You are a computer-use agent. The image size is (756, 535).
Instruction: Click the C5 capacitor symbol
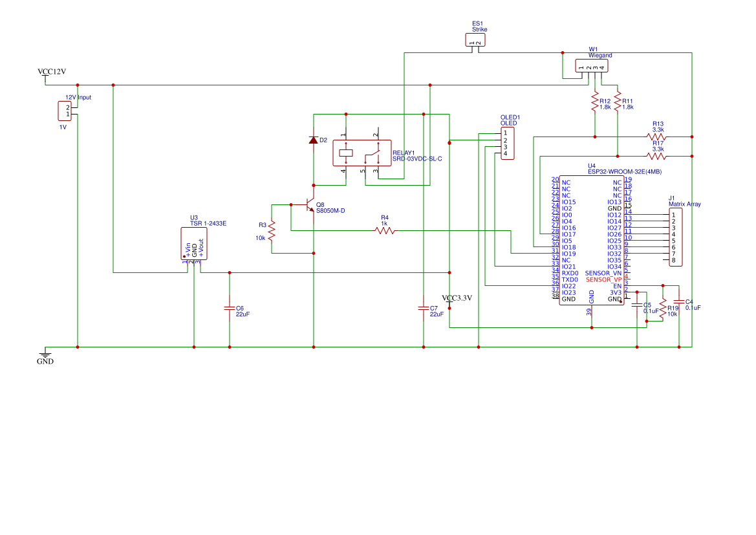[x=637, y=305]
